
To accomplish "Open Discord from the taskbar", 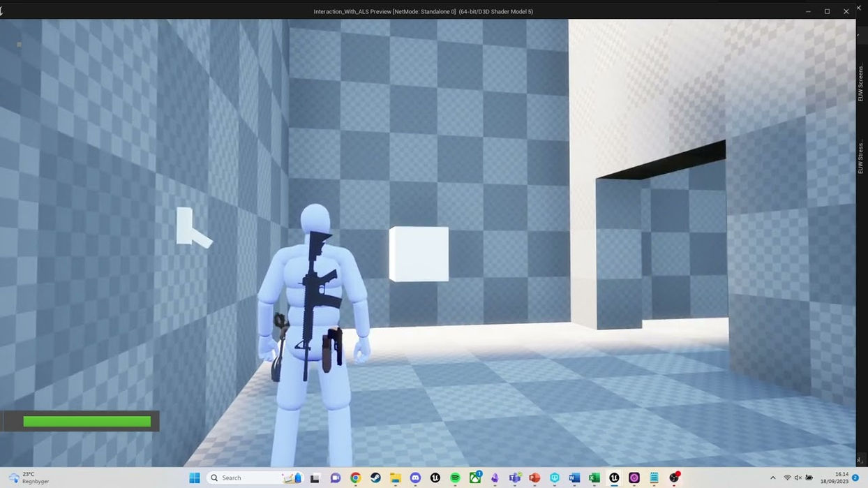I will (x=415, y=478).
